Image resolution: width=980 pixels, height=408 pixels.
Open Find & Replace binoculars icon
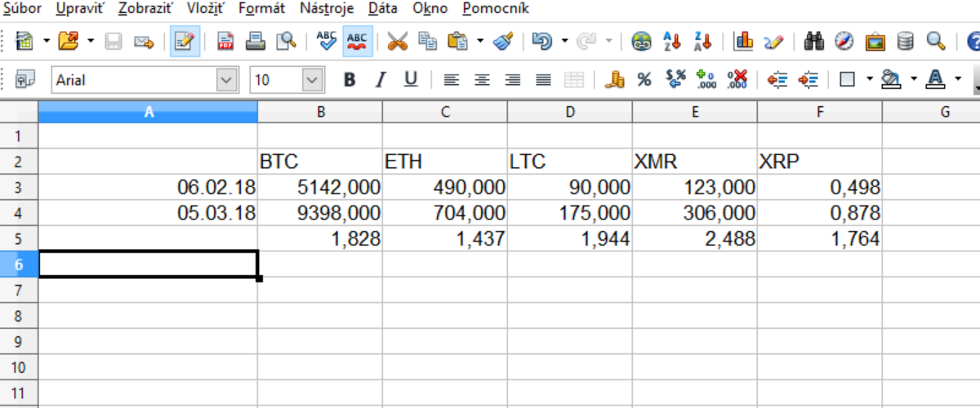coord(814,41)
